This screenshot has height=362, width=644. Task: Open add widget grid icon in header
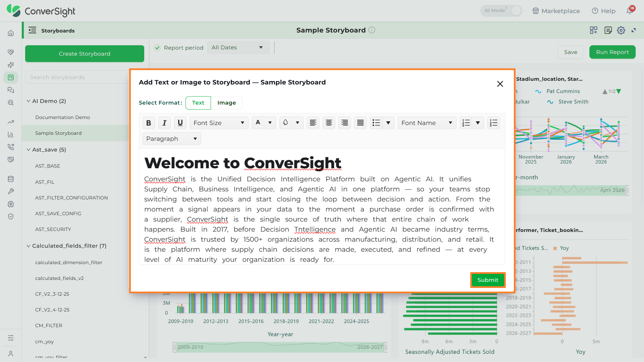coord(594,31)
